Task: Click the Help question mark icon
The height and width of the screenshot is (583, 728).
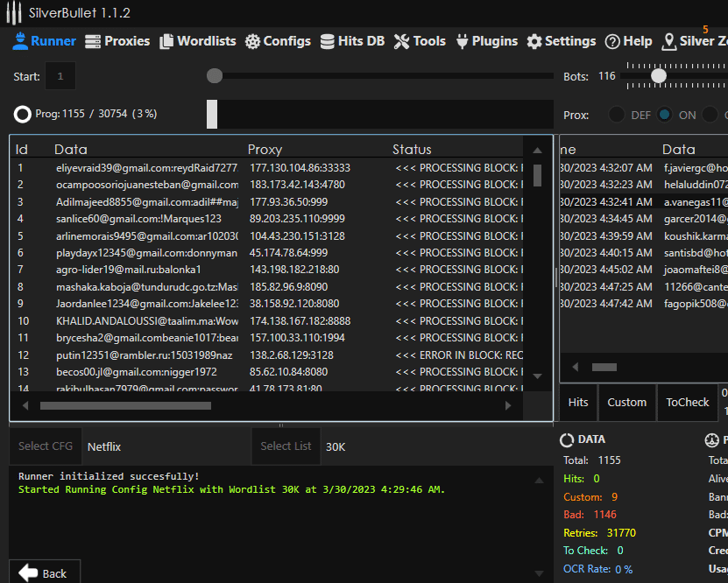Action: tap(612, 41)
